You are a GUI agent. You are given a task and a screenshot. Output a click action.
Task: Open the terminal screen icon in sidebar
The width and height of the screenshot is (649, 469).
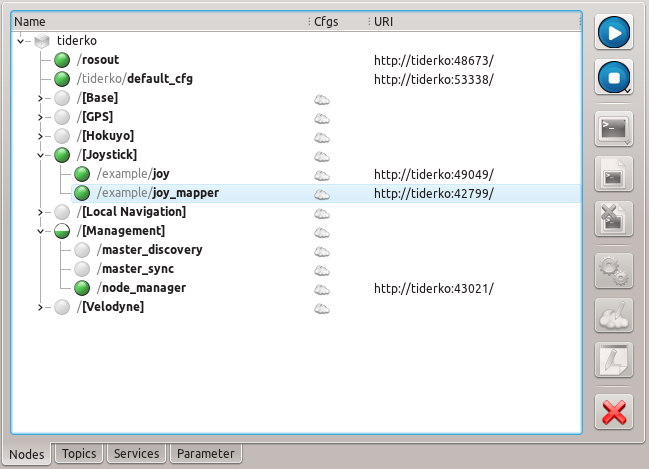[613, 129]
